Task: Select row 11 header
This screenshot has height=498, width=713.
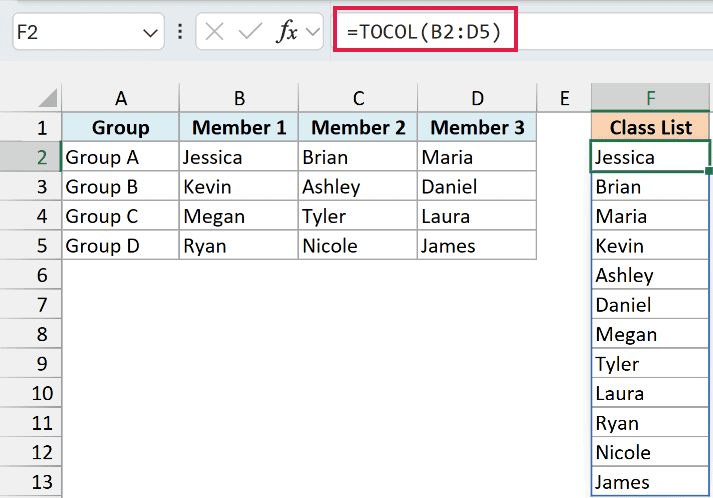Action: (30, 423)
